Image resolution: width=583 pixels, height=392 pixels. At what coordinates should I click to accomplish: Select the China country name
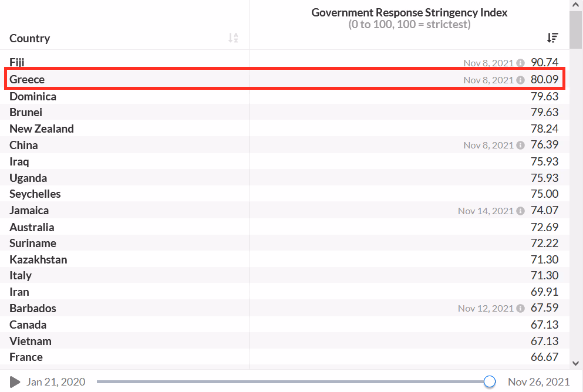(23, 146)
